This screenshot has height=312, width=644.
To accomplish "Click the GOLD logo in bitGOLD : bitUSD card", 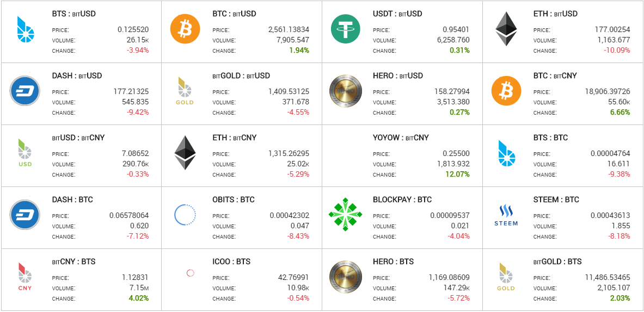I will pyautogui.click(x=185, y=91).
